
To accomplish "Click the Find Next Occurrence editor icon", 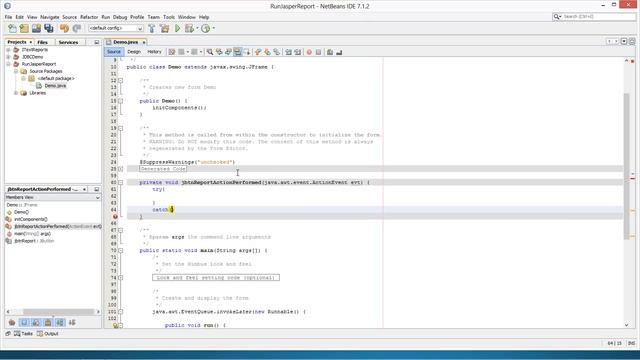I will [228, 52].
